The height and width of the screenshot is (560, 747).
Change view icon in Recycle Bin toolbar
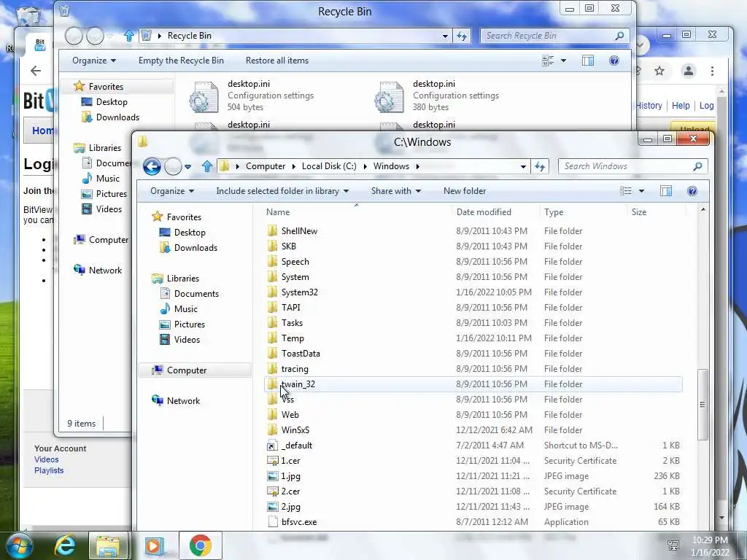(548, 61)
